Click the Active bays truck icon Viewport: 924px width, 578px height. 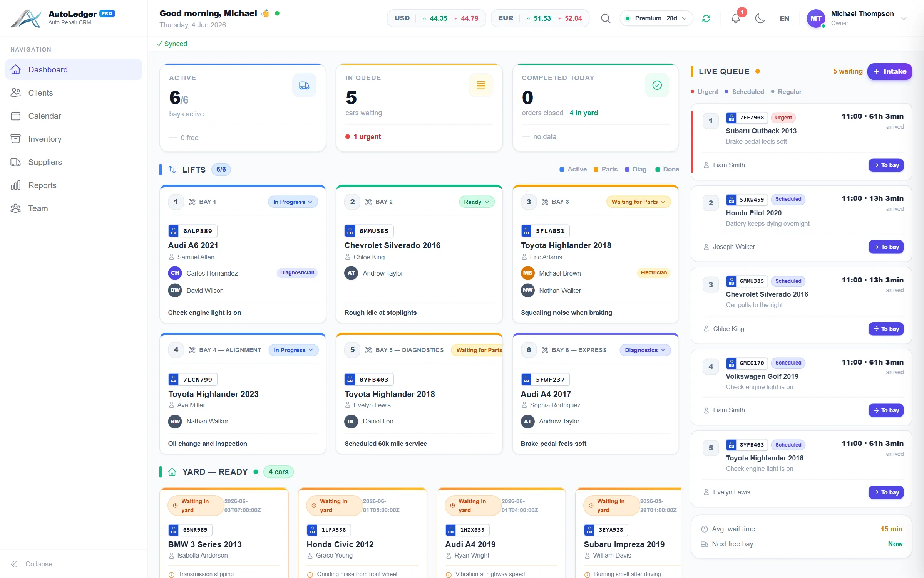(304, 86)
